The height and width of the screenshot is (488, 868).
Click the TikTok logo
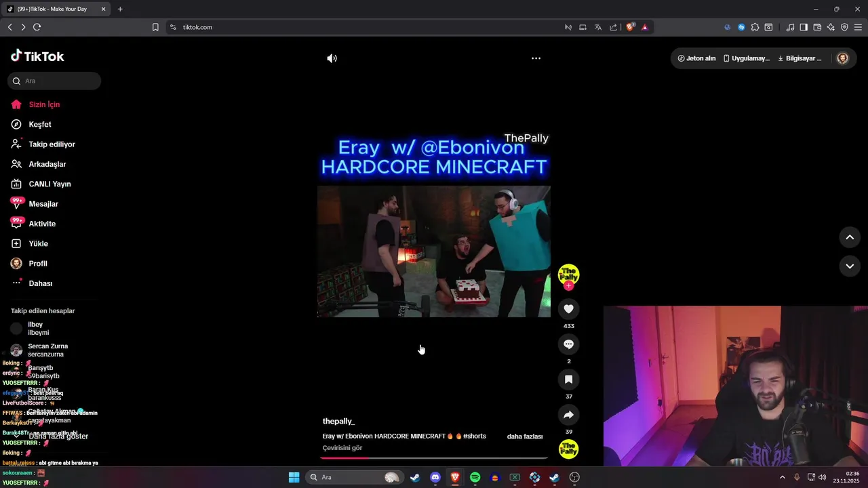(x=37, y=56)
